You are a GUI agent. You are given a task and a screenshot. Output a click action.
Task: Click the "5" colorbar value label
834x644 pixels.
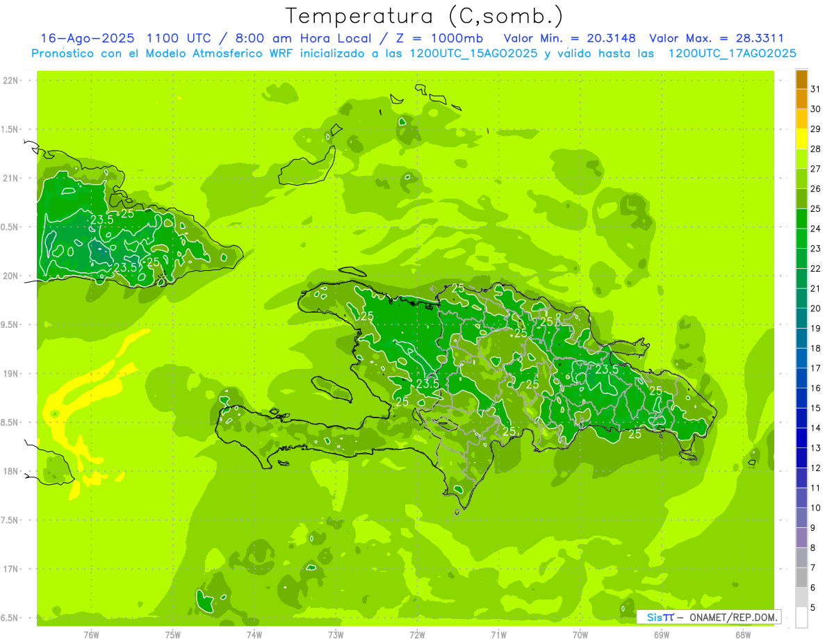pyautogui.click(x=813, y=608)
